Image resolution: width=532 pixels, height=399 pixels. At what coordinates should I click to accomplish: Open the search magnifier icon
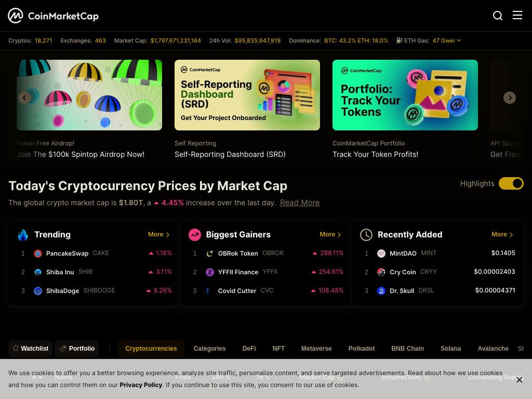pos(497,16)
